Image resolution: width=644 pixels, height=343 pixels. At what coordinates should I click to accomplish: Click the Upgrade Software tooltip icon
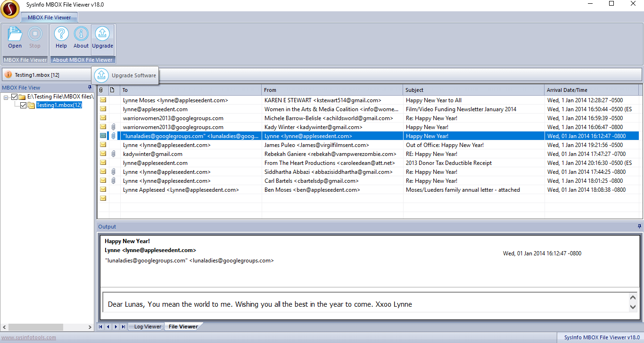tap(101, 75)
